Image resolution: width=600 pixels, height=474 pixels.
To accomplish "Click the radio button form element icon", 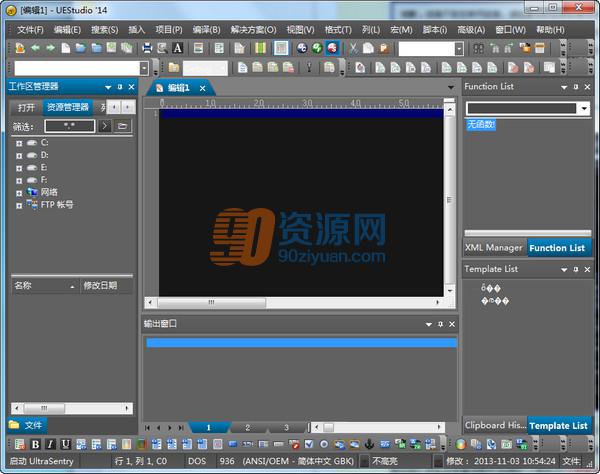I will (324, 444).
